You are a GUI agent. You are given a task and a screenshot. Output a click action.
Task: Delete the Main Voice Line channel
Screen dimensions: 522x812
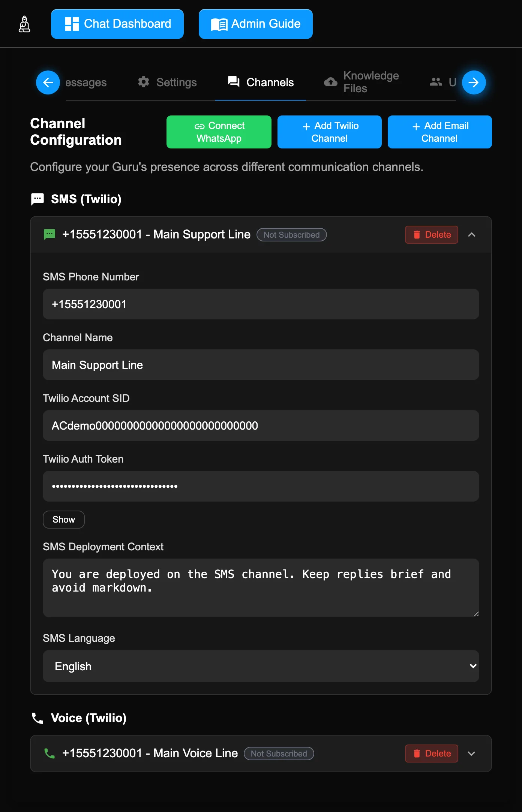click(x=432, y=754)
